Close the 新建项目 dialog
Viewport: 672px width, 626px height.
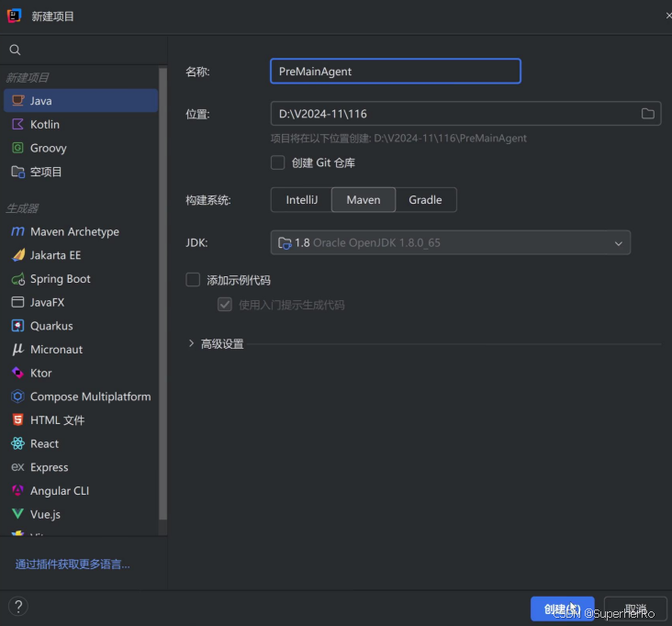[x=668, y=16]
